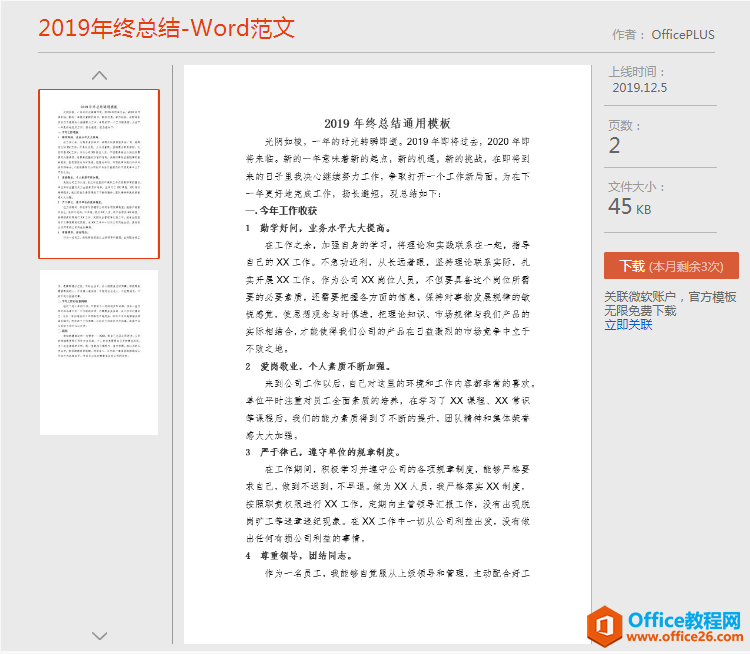The image size is (750, 654).
Task: Click the release date 2019.12.5
Action: (x=639, y=88)
